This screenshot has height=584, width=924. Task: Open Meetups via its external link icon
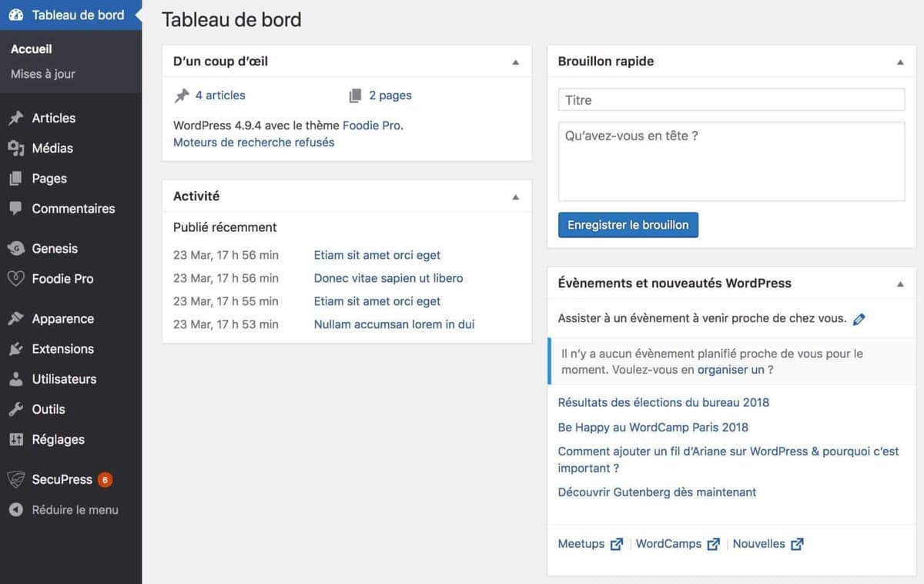tap(617, 543)
